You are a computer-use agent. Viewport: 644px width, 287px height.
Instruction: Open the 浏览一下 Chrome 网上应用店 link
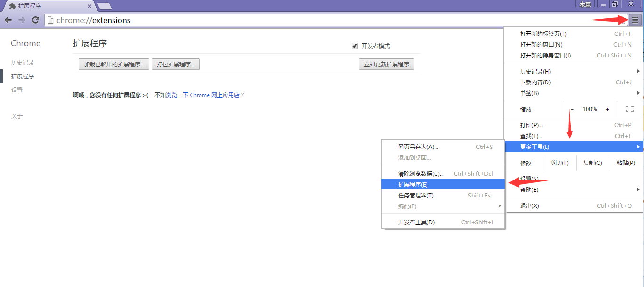tap(203, 95)
